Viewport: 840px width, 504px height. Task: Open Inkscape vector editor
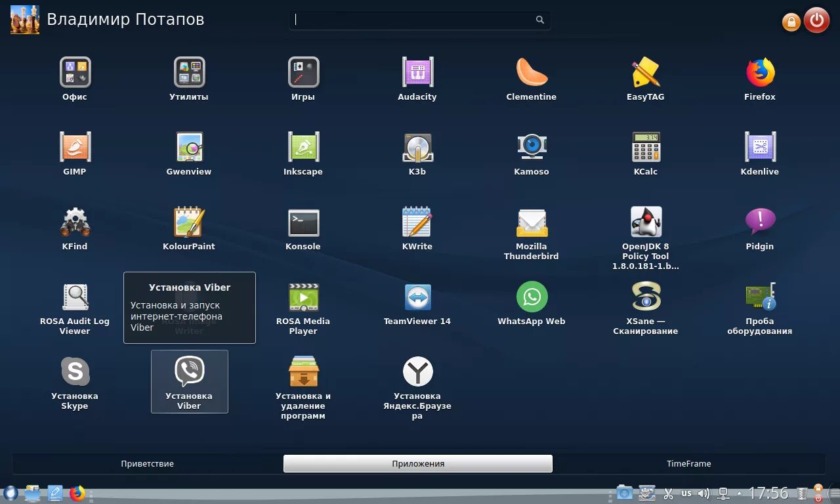pyautogui.click(x=303, y=154)
